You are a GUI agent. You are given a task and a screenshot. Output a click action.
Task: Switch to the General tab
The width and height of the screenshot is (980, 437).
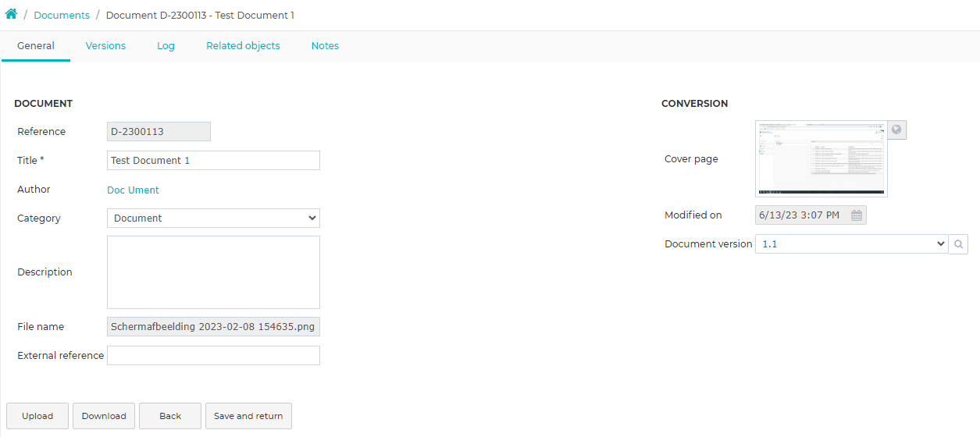tap(36, 46)
